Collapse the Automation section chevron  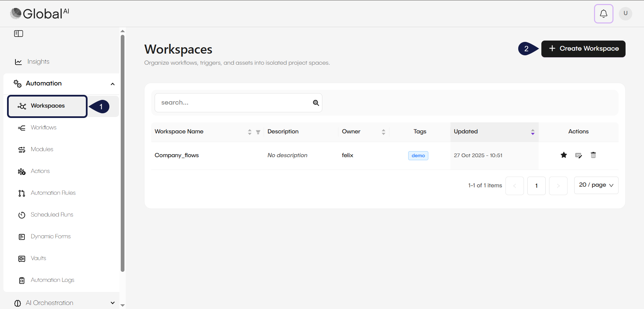point(112,84)
